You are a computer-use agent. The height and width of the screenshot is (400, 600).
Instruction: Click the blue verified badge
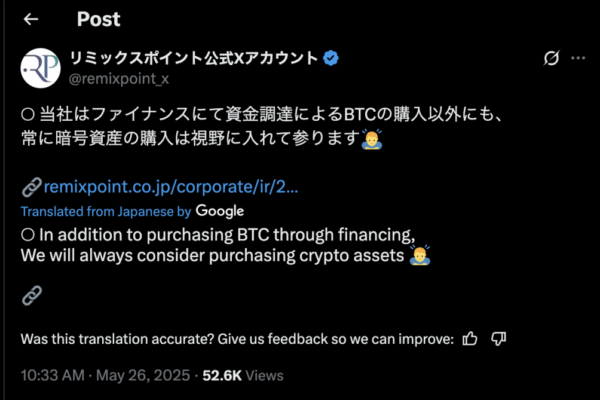point(331,58)
